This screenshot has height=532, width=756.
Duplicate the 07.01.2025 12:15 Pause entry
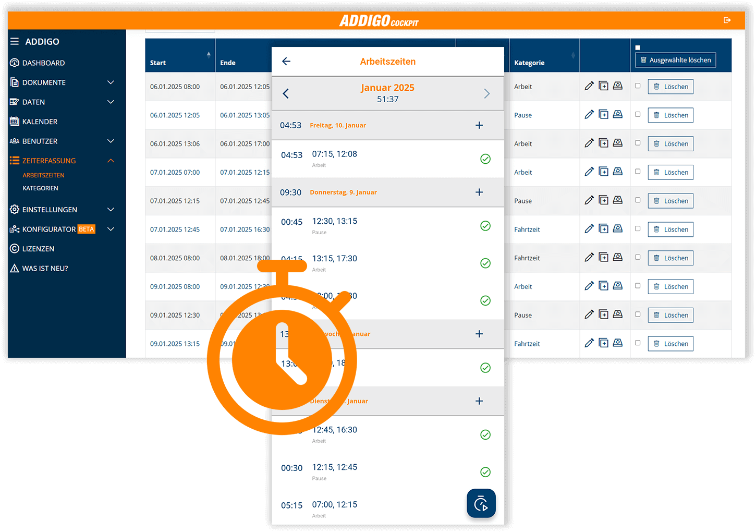604,200
